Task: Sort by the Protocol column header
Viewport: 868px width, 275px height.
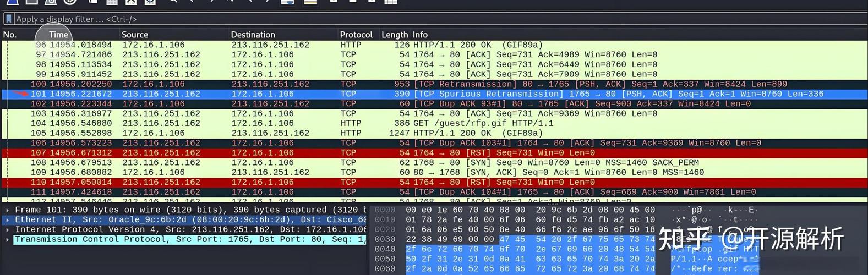Action: click(356, 35)
